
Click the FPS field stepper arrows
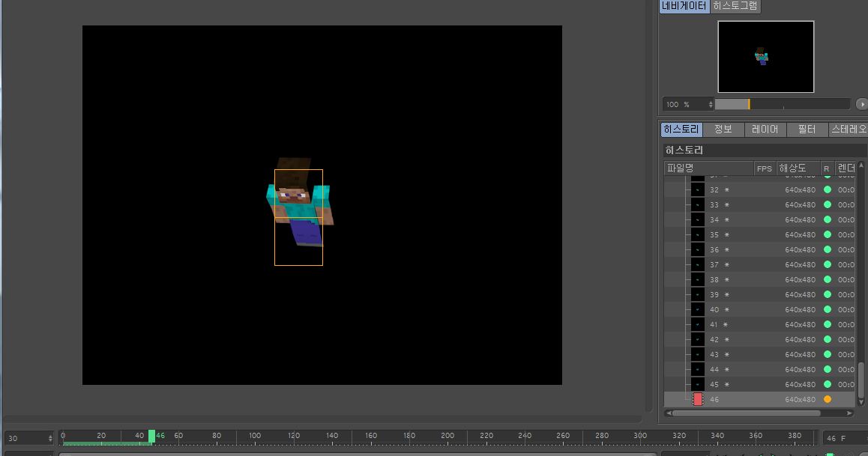[x=50, y=438]
